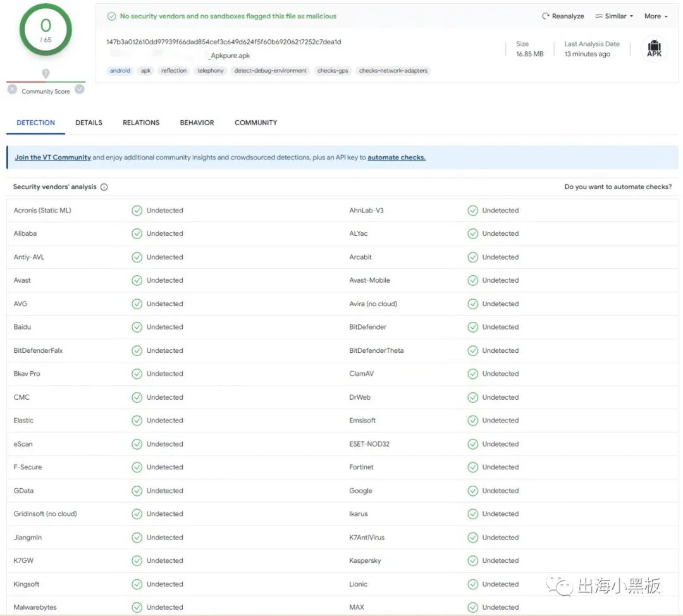Click the 0/65 detection score circle
Viewport: 683px width, 616px height.
click(46, 30)
